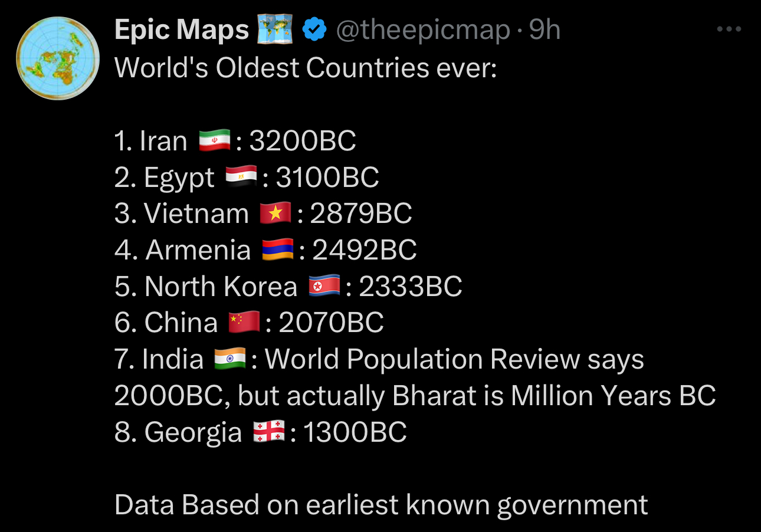This screenshot has width=761, height=532.
Task: Click the Georgia flag emoji
Action: (x=268, y=433)
